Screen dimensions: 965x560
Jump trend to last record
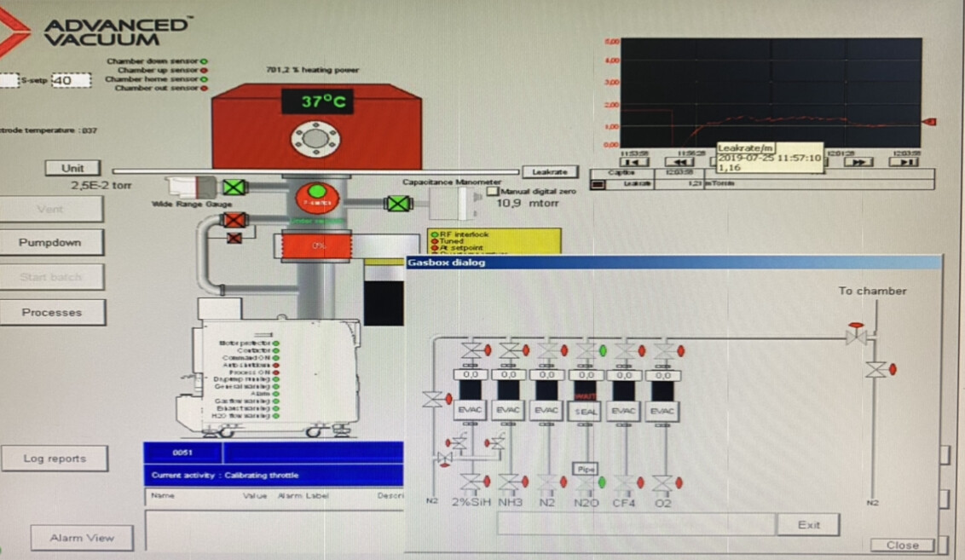904,163
